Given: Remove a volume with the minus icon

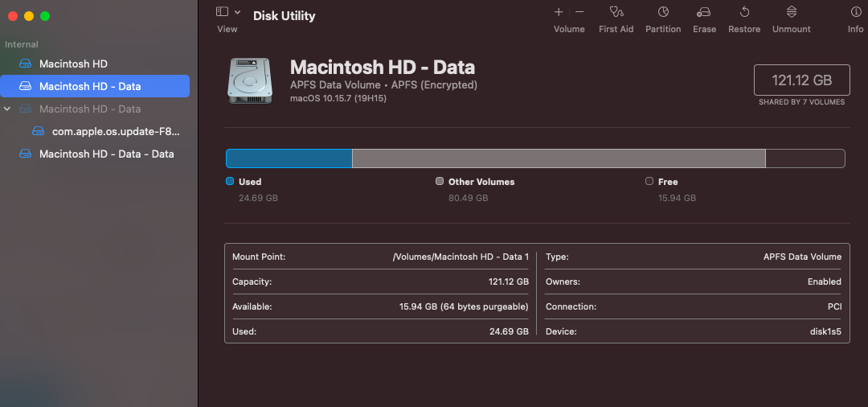Looking at the screenshot, I should [579, 11].
